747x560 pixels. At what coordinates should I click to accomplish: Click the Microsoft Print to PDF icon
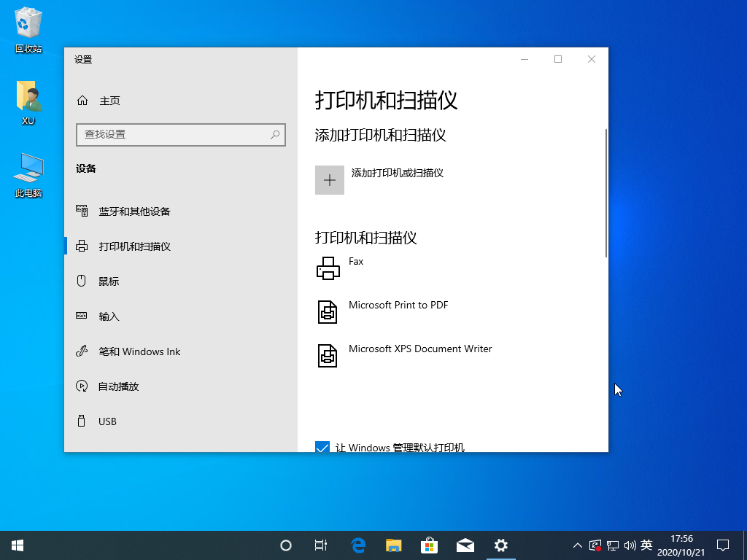pyautogui.click(x=328, y=312)
